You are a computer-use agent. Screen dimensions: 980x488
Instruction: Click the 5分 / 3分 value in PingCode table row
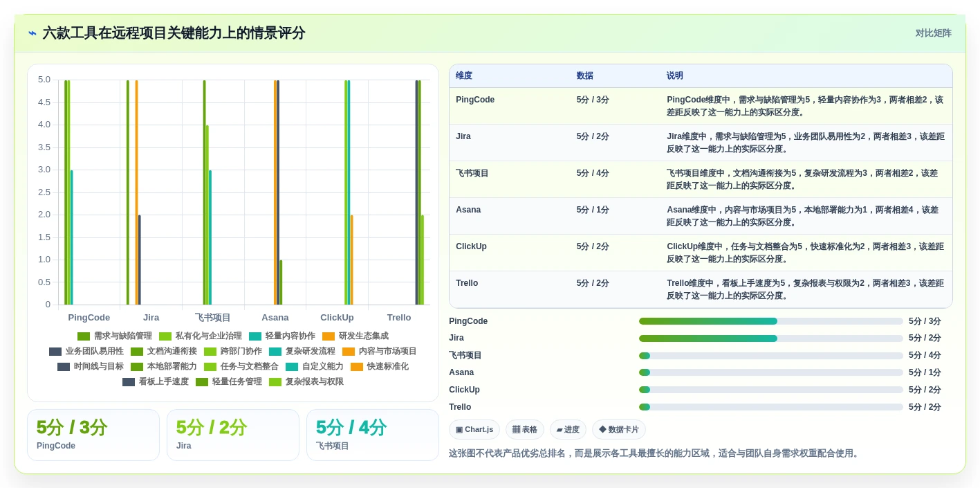point(593,100)
